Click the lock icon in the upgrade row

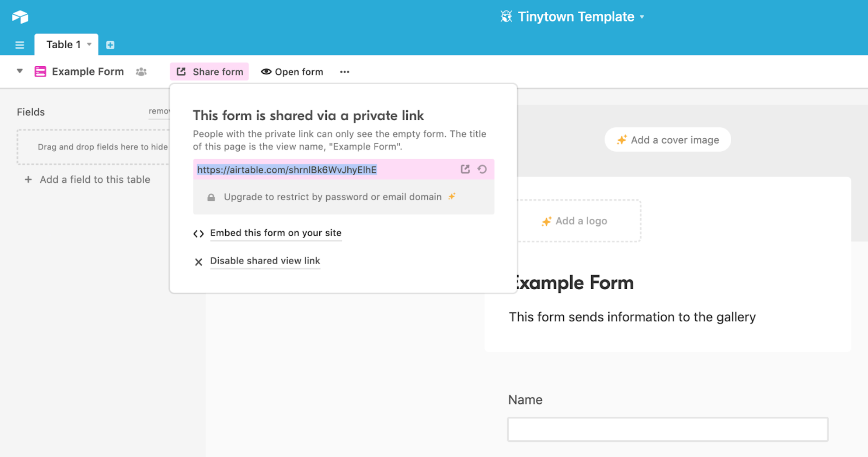212,197
